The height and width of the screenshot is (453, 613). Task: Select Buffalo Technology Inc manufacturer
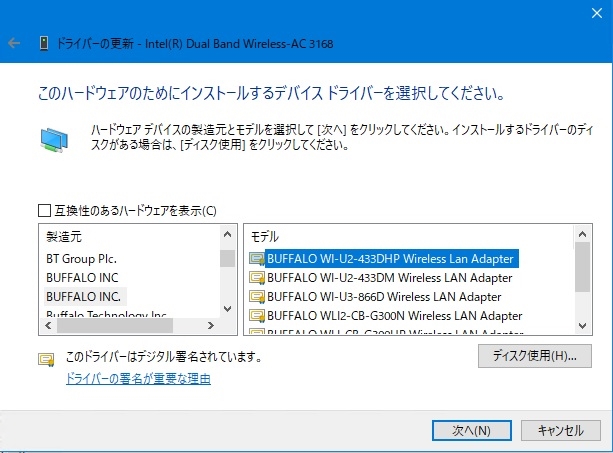(x=106, y=314)
